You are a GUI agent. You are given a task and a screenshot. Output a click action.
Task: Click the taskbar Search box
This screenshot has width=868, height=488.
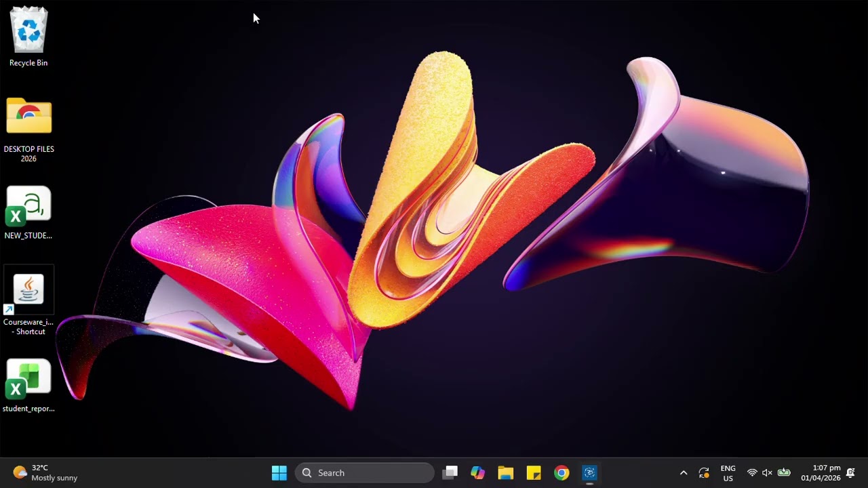365,473
